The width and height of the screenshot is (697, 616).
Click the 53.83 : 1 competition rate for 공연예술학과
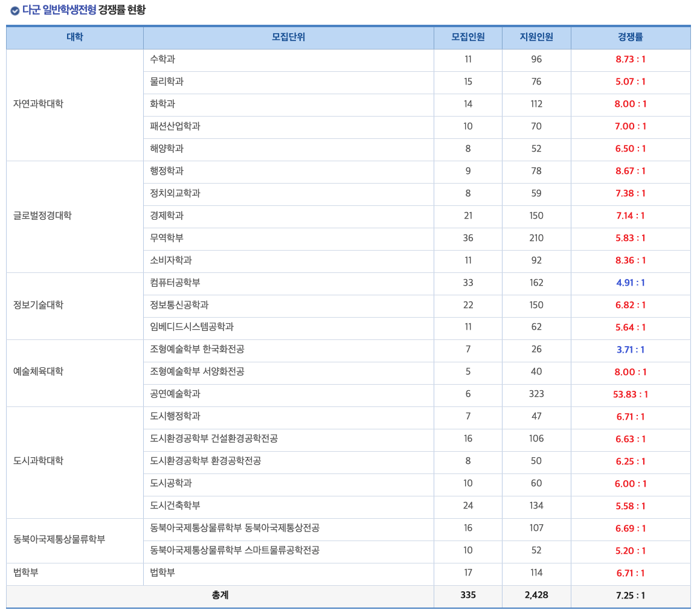633,395
